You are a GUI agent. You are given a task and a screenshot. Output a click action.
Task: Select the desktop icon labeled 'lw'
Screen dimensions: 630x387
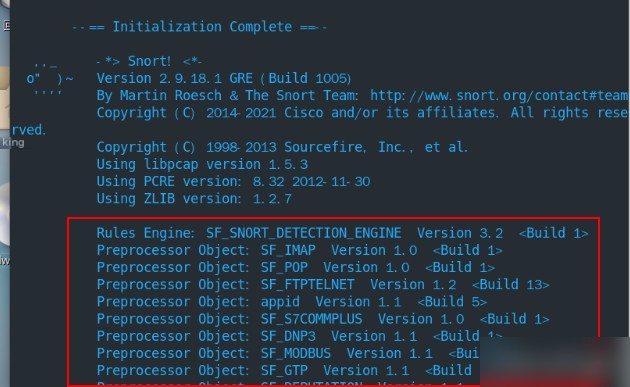[x=4, y=261]
